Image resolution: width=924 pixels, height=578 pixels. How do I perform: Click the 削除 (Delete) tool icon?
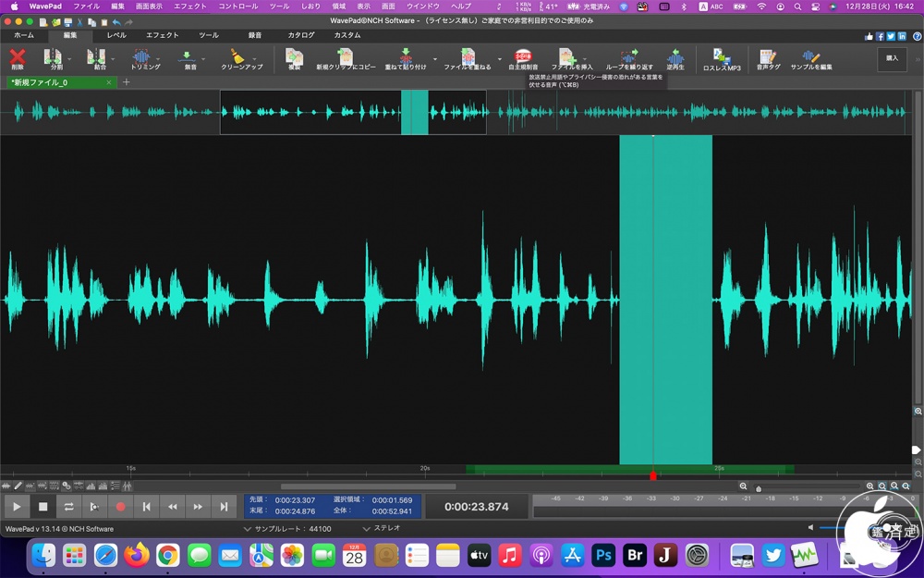click(x=17, y=58)
